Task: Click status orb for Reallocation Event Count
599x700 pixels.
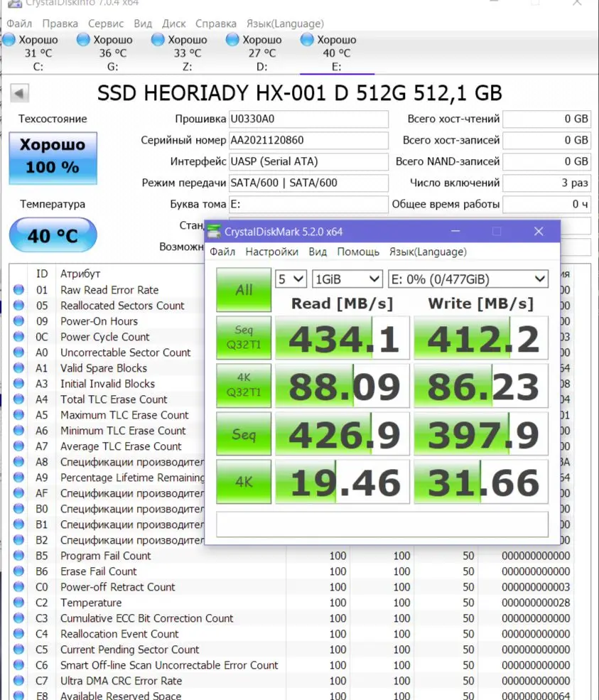Action: tap(18, 633)
